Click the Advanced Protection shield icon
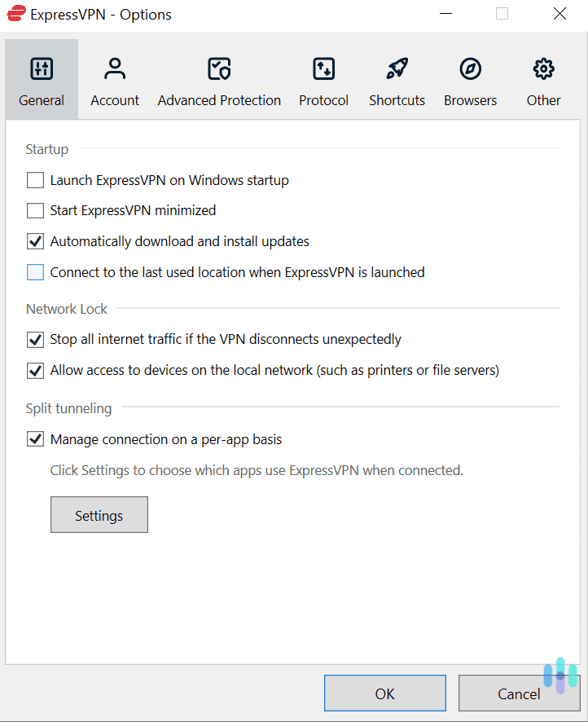 218,68
